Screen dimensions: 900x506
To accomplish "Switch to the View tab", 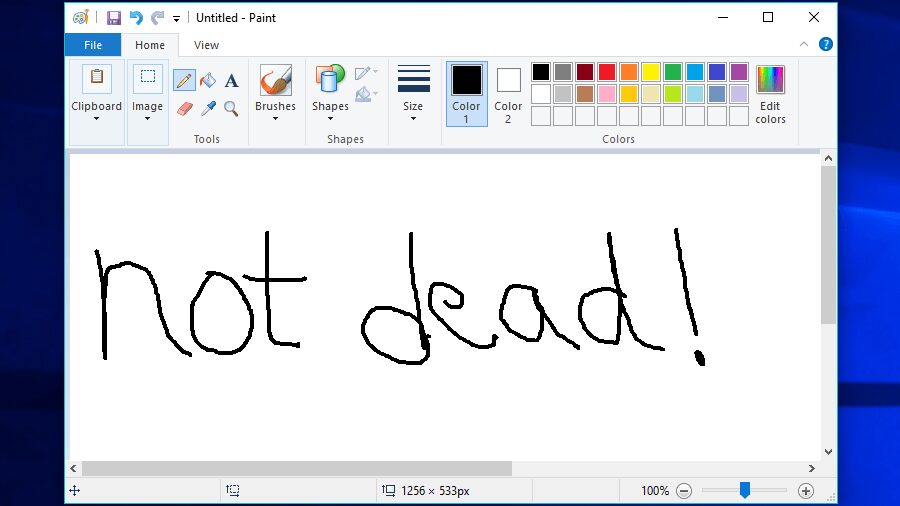I will pos(206,45).
